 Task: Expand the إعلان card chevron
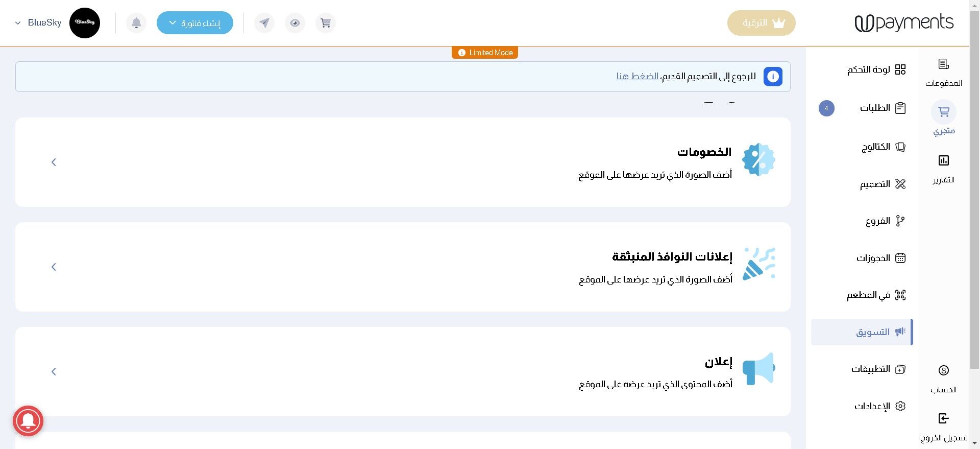(x=54, y=372)
